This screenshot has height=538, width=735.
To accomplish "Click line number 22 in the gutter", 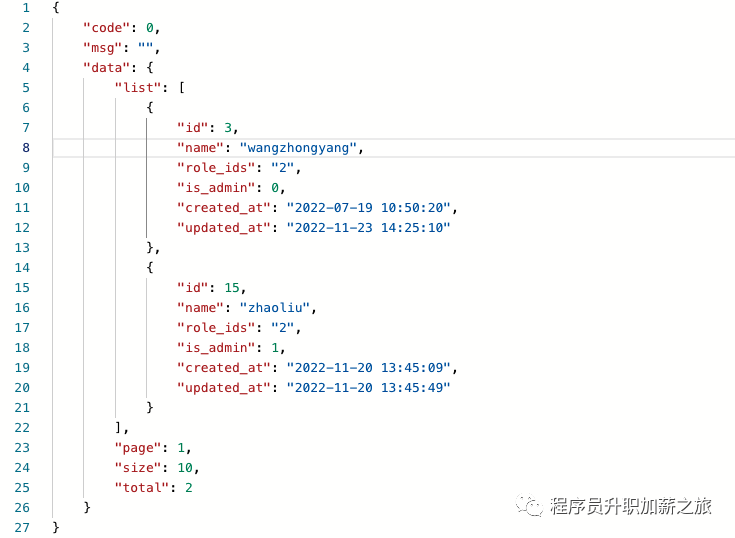I will [22, 427].
